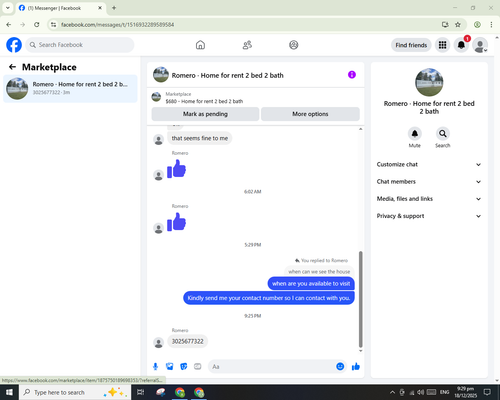Expand Privacy & support section

click(429, 216)
